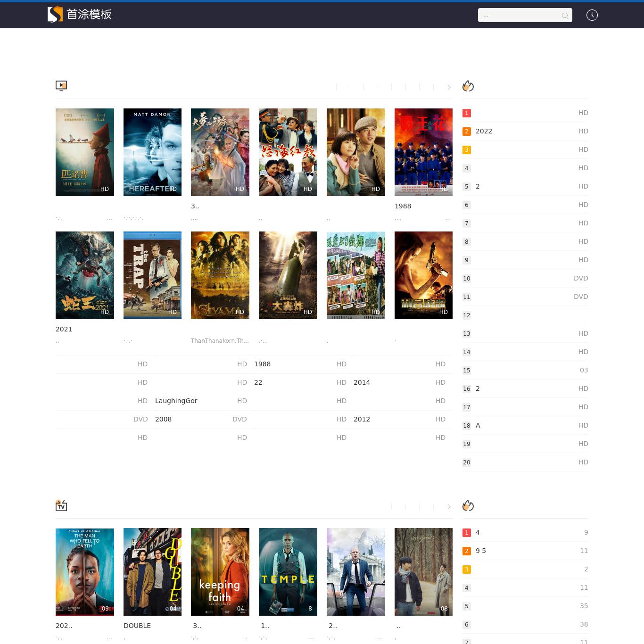Viewport: 644px width, 644px height.
Task: Click the 首涂模板 site logo
Action: (80, 14)
